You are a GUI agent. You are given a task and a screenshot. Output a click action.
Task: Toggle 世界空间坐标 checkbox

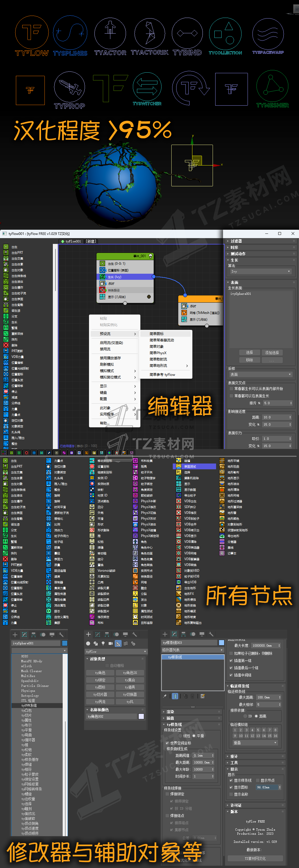coord(167,743)
